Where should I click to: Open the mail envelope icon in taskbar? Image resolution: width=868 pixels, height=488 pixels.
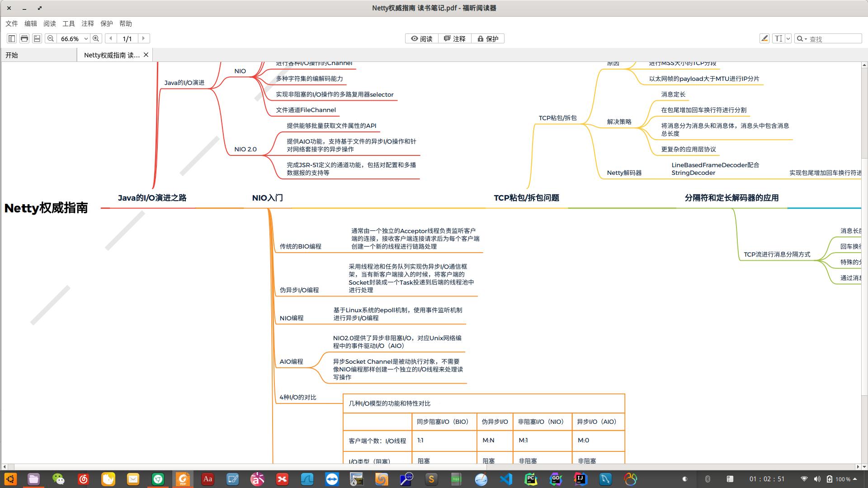click(133, 479)
